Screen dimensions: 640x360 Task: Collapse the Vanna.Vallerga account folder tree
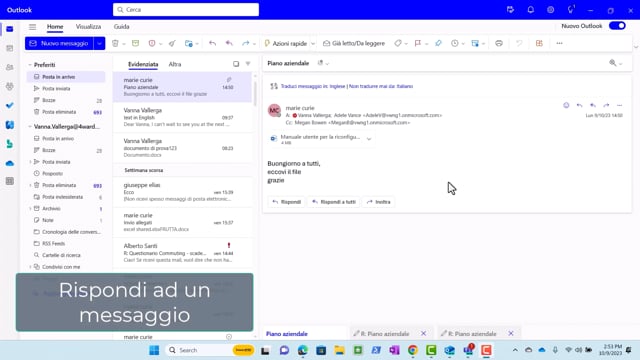(x=30, y=127)
